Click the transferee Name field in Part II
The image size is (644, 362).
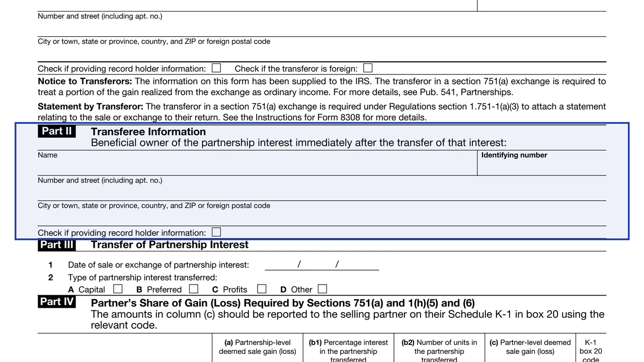point(257,163)
